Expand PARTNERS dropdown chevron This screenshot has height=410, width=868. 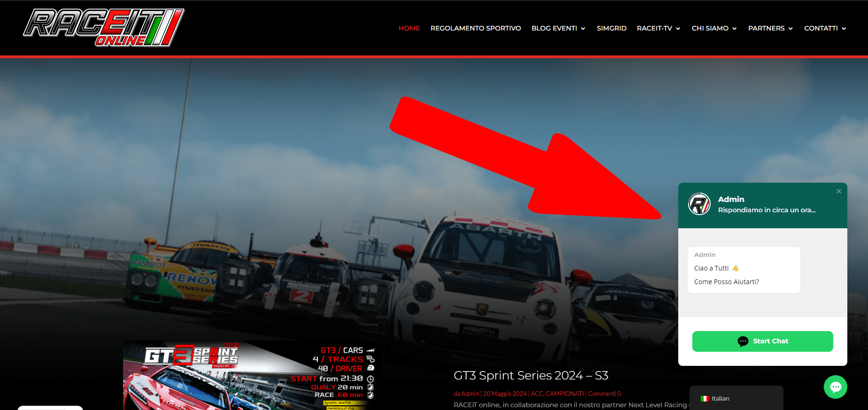click(790, 29)
